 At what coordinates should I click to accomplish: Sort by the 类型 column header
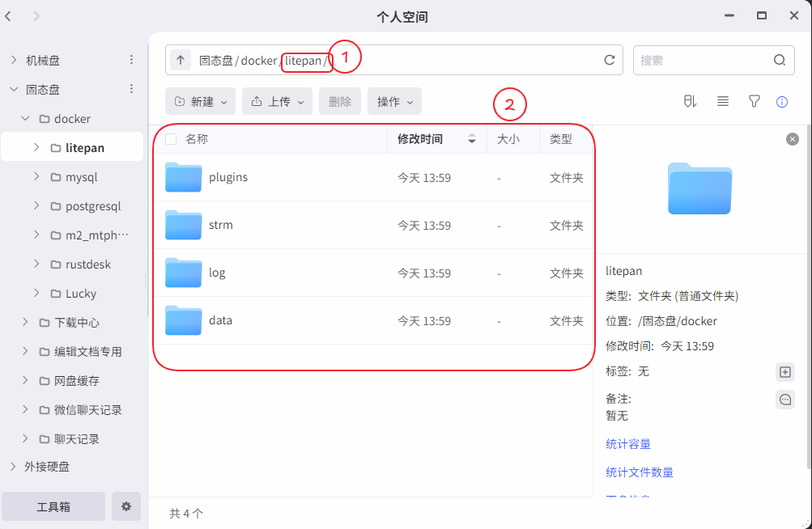(x=561, y=138)
